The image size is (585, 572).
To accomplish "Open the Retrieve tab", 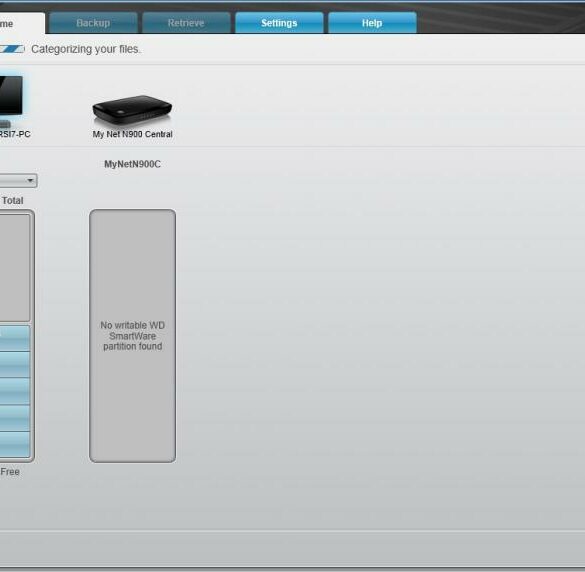I will coord(186,23).
